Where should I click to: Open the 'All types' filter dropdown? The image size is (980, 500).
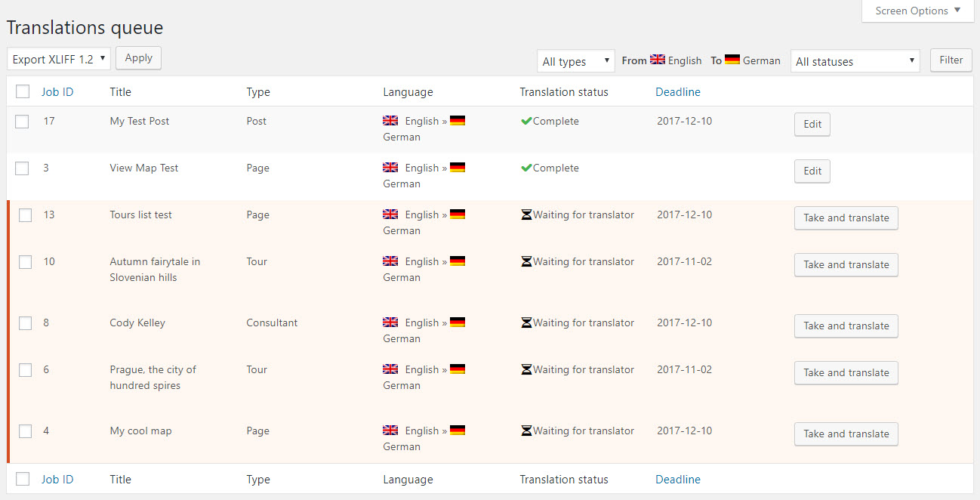[x=575, y=60]
